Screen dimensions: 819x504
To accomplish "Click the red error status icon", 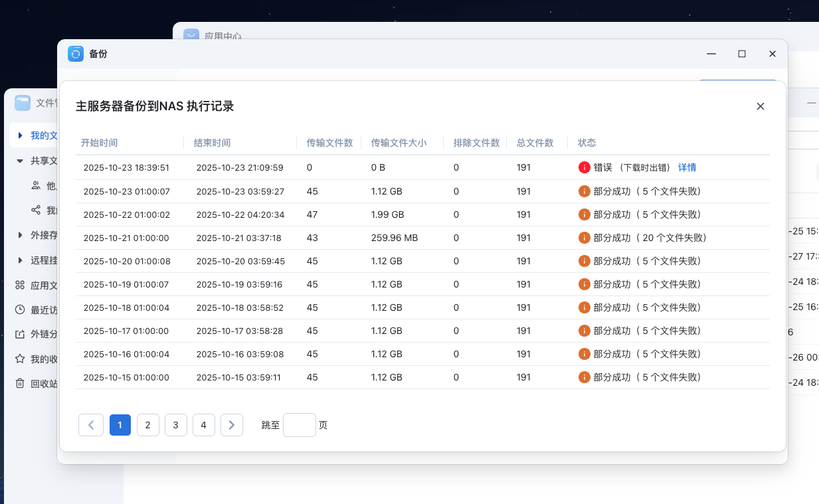I will pyautogui.click(x=585, y=167).
